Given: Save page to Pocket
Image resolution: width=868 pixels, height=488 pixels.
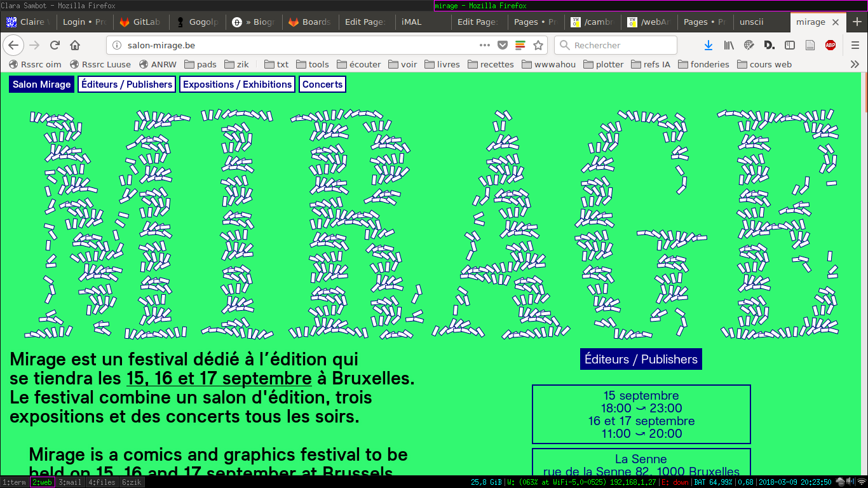Looking at the screenshot, I should click(x=502, y=45).
